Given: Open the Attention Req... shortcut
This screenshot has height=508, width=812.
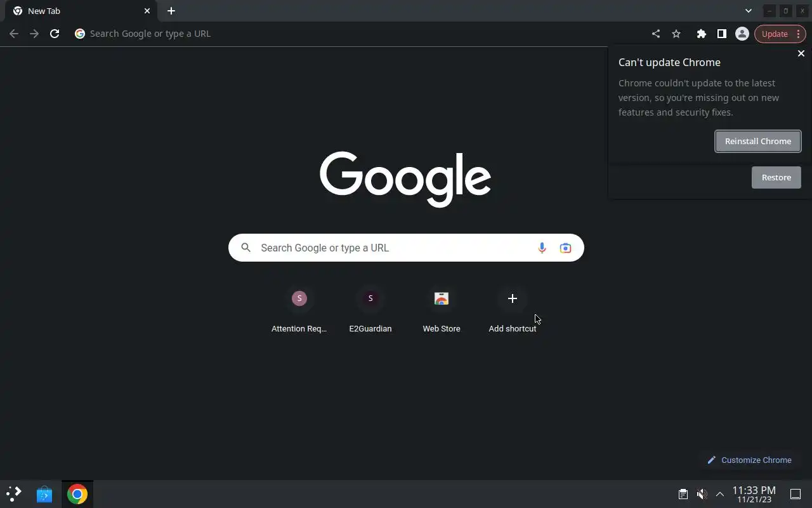Looking at the screenshot, I should pyautogui.click(x=299, y=311).
